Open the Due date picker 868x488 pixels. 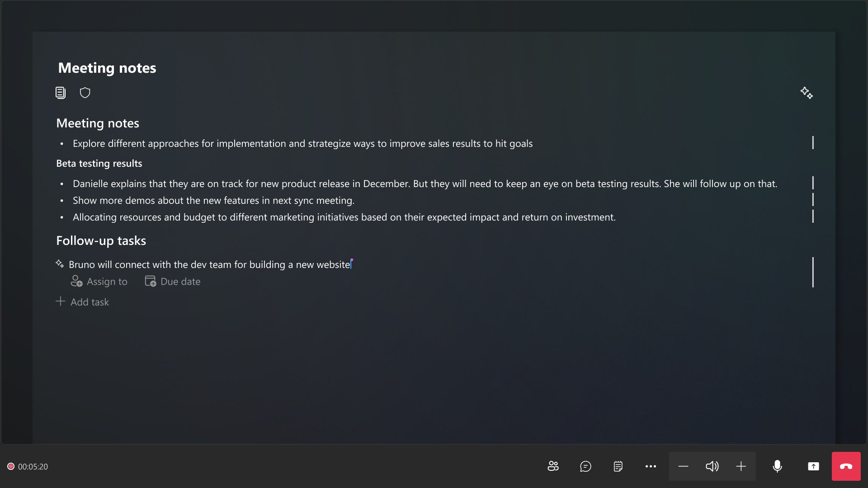click(x=172, y=282)
